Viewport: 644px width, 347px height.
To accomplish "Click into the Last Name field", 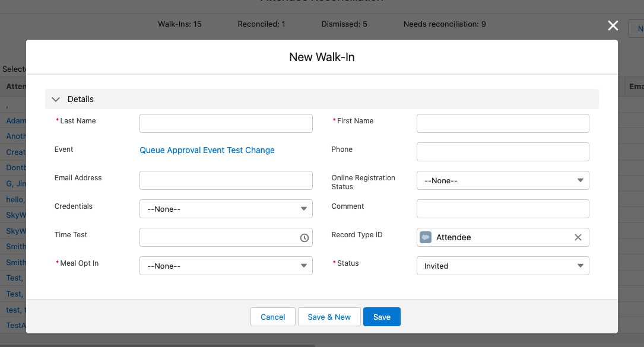I will [226, 123].
